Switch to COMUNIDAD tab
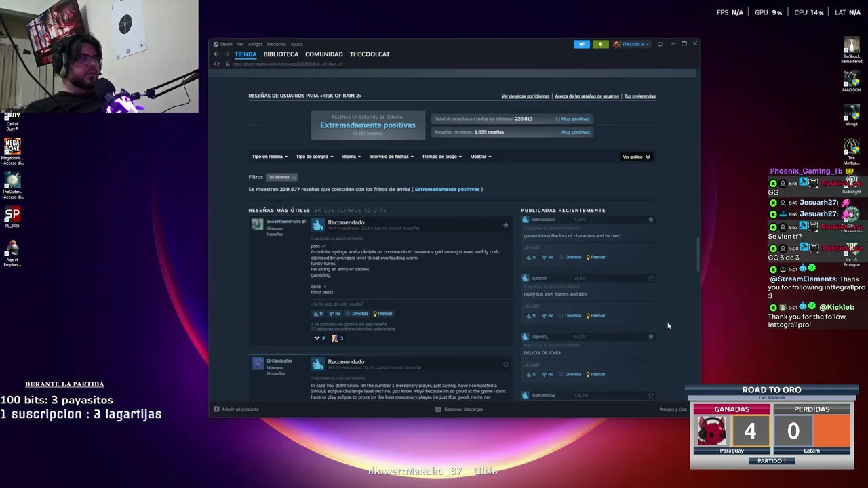The width and height of the screenshot is (868, 488). [x=324, y=54]
